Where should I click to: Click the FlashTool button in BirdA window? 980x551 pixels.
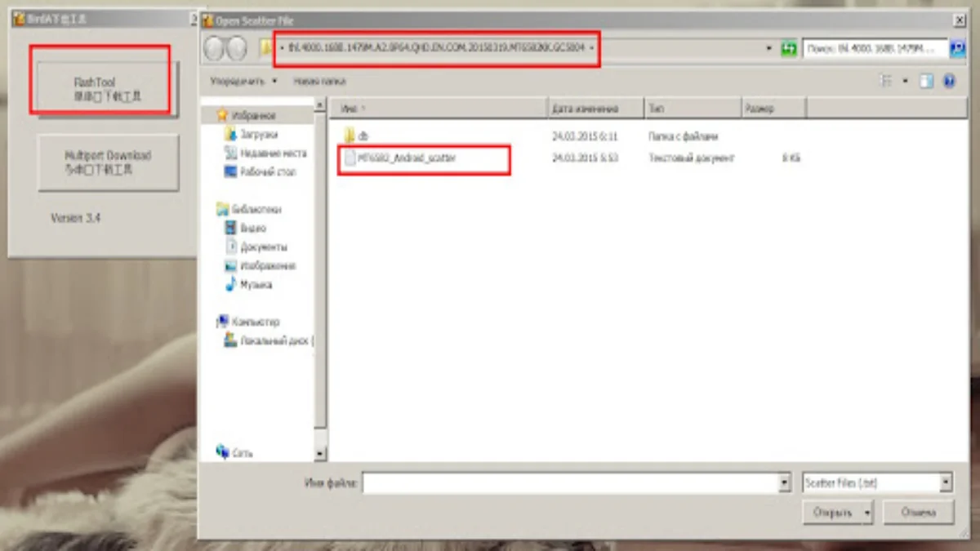click(106, 89)
